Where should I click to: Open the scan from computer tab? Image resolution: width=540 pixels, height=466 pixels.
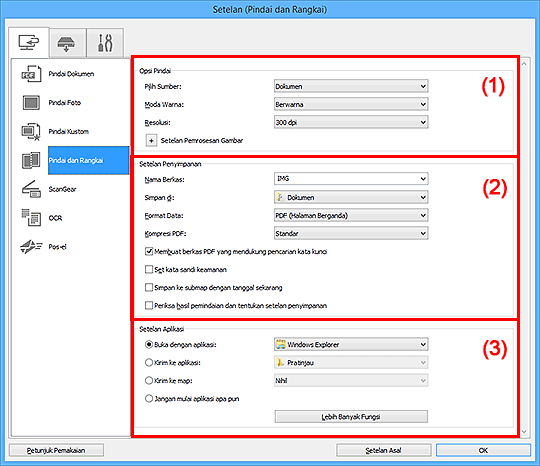[29, 43]
